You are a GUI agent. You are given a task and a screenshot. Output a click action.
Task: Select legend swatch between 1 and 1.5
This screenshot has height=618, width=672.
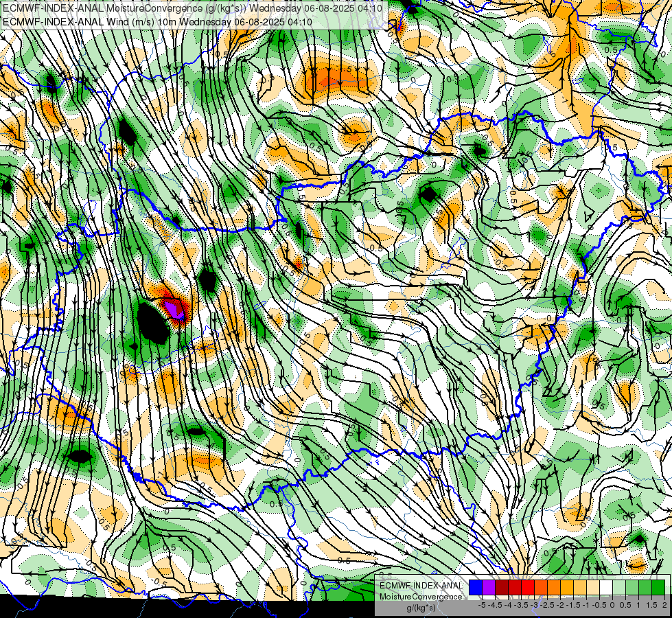coord(645,588)
